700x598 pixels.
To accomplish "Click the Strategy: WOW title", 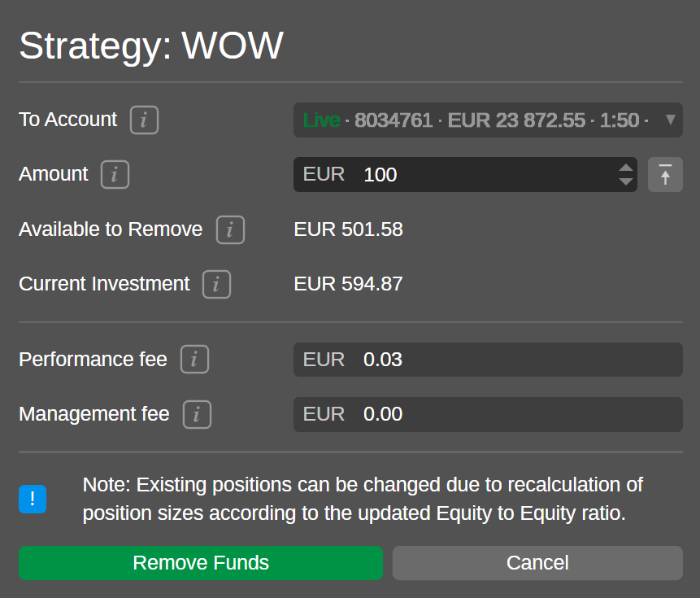I will tap(151, 46).
